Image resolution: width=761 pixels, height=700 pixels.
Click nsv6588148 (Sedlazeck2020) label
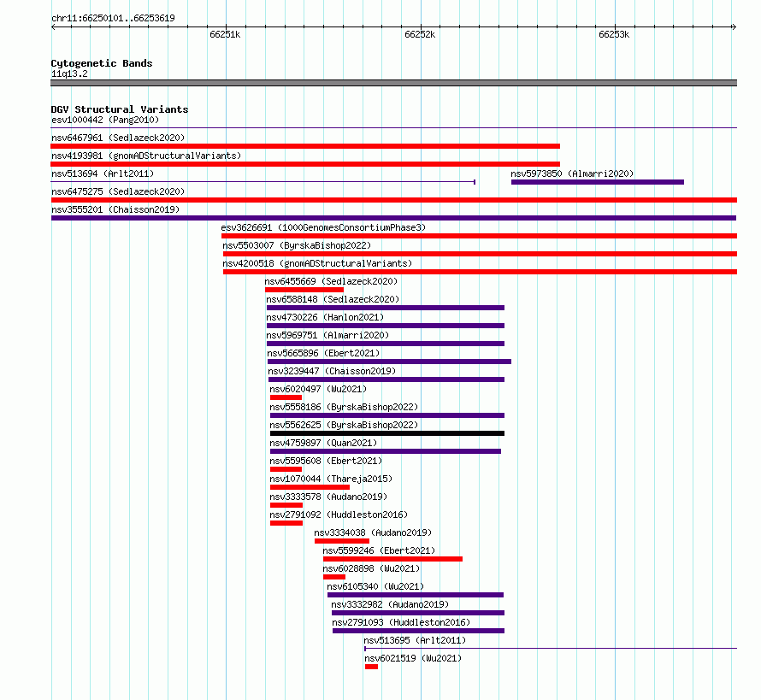(333, 299)
